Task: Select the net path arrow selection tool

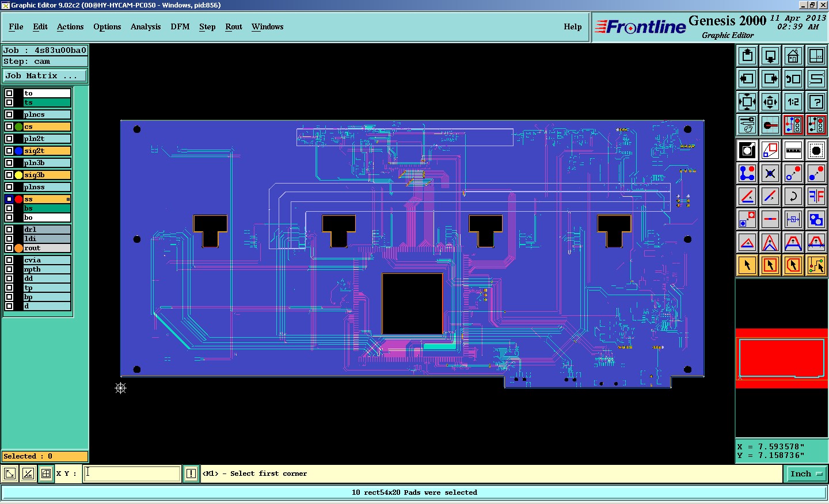Action: point(816,265)
